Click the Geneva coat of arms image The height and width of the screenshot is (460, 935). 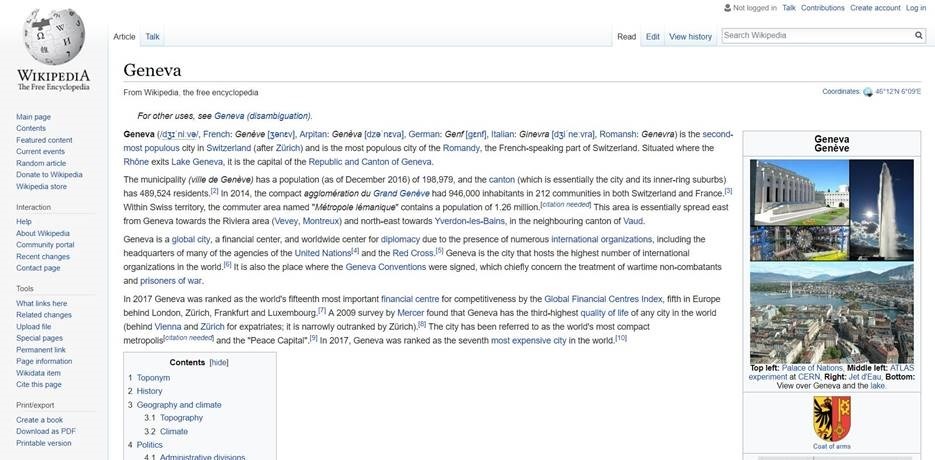[832, 418]
